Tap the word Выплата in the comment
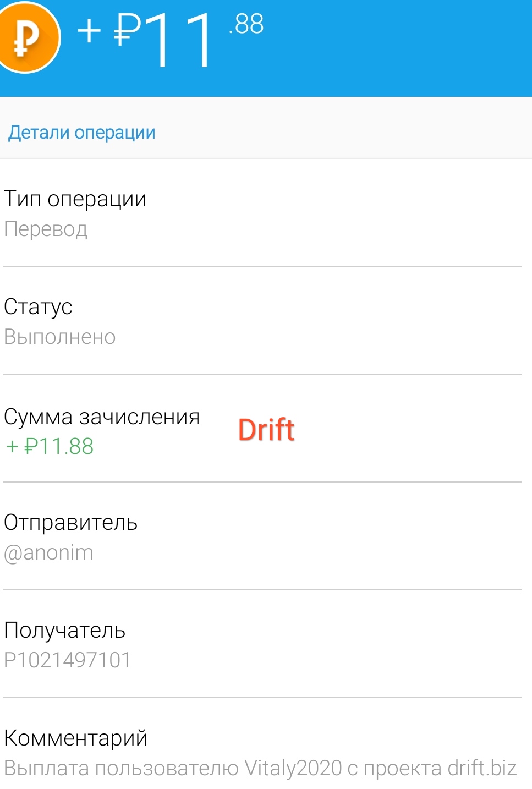The width and height of the screenshot is (532, 789). [46, 768]
